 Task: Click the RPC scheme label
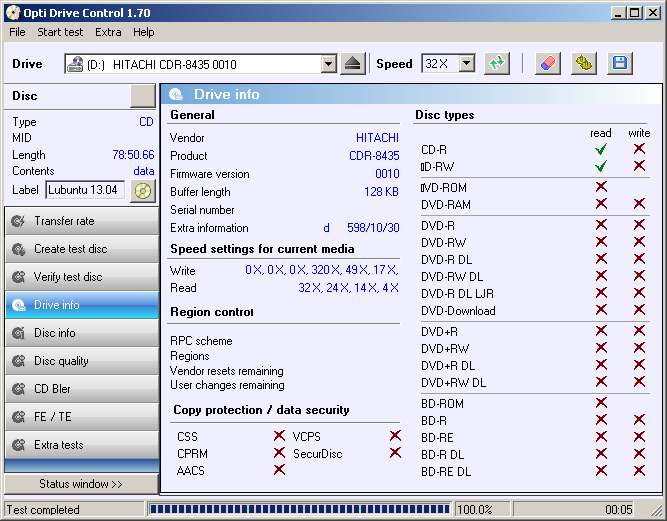pos(201,341)
